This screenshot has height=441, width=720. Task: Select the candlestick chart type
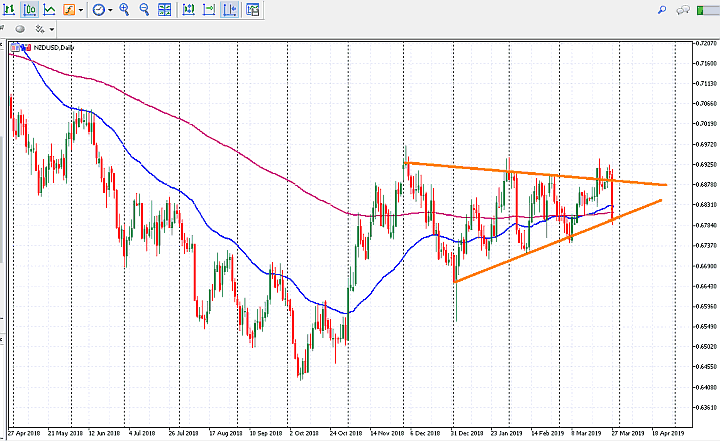29,10
